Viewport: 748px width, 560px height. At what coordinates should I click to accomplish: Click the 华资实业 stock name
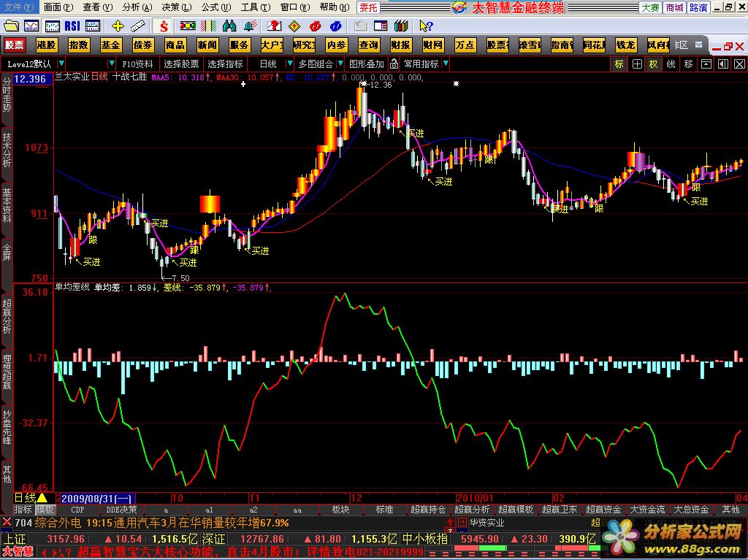click(486, 522)
